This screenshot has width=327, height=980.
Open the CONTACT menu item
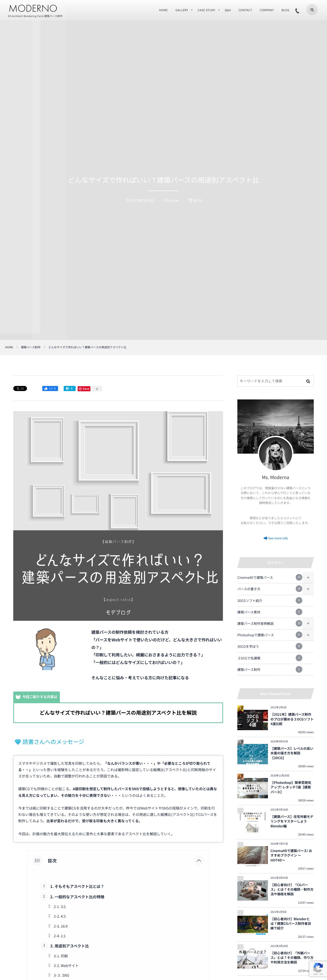[x=245, y=10]
